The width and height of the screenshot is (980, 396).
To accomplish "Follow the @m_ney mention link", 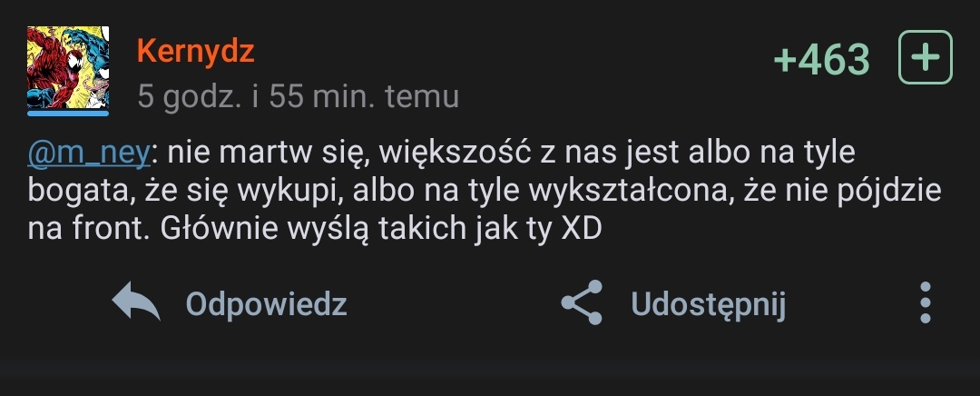I will tap(89, 153).
